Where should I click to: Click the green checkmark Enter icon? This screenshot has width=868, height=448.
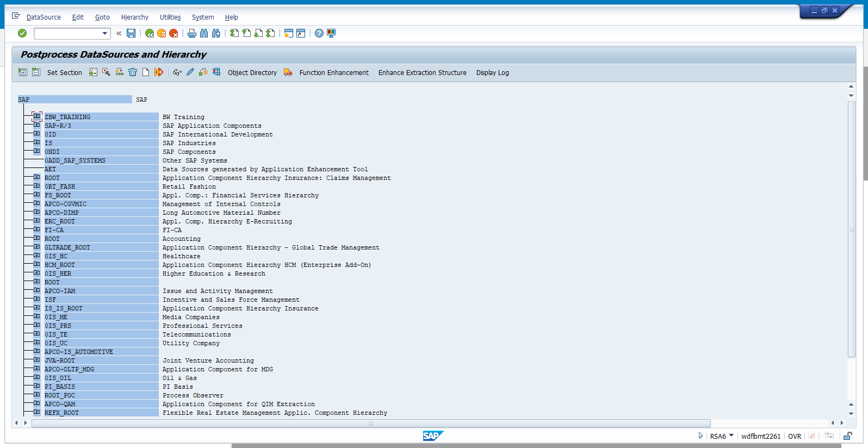[22, 33]
